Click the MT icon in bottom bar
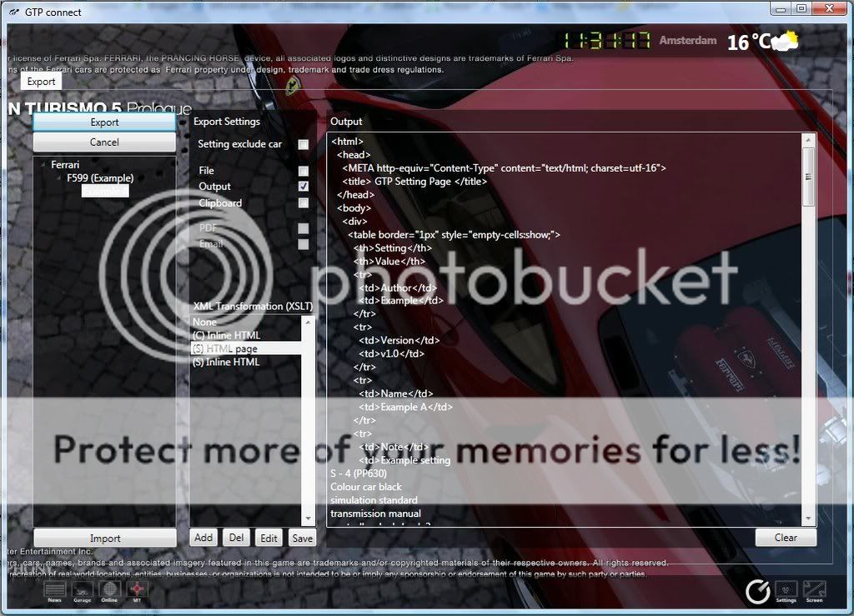This screenshot has height=616, width=854. (137, 591)
